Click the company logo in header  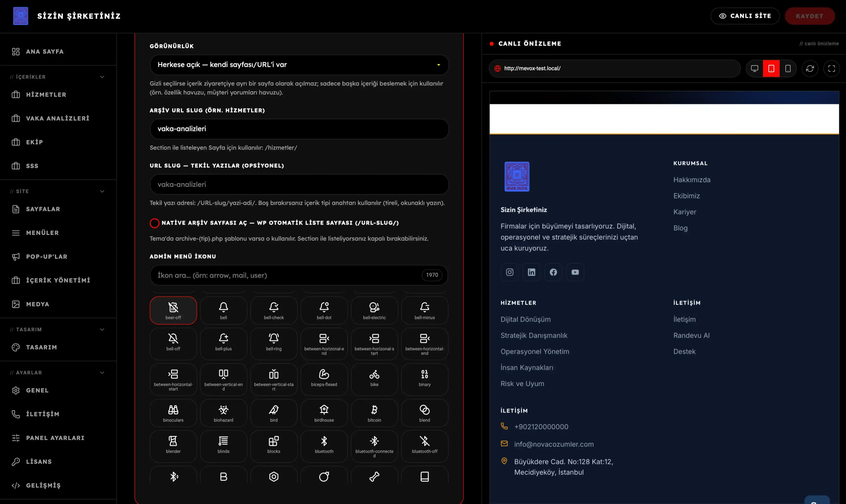point(21,16)
